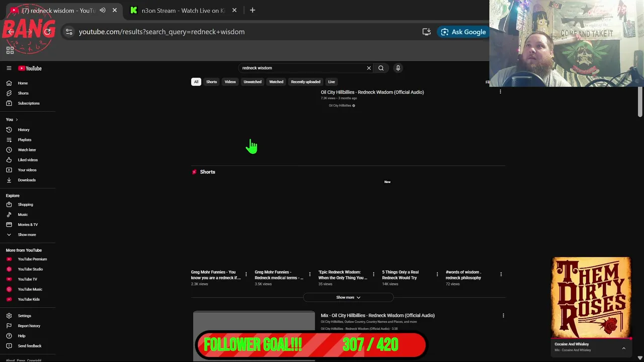Open options for 5 Things Only short
The height and width of the screenshot is (362, 644).
(437, 275)
